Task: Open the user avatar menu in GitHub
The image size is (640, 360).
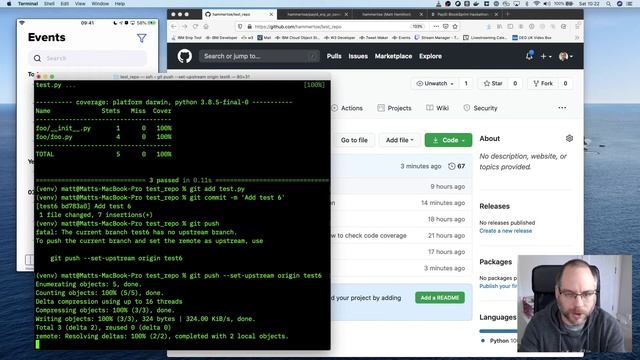Action: 565,56
